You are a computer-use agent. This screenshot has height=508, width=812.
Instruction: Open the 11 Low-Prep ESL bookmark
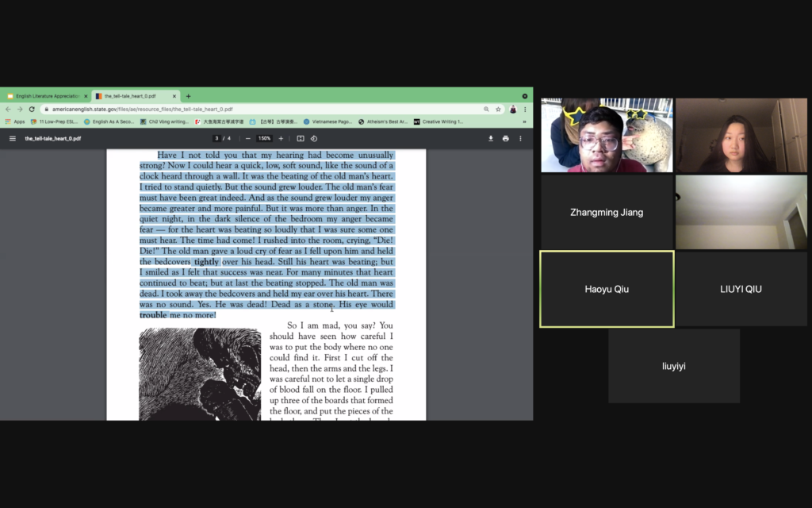point(55,121)
